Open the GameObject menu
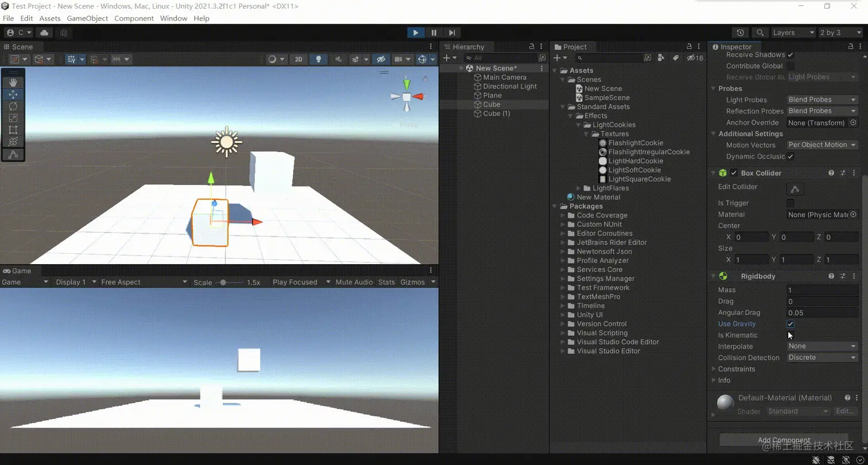Viewport: 868px width, 465px height. click(x=87, y=18)
